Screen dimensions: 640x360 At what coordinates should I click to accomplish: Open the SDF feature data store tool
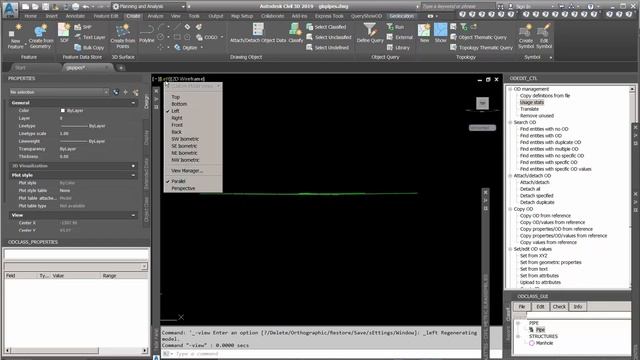(64, 33)
